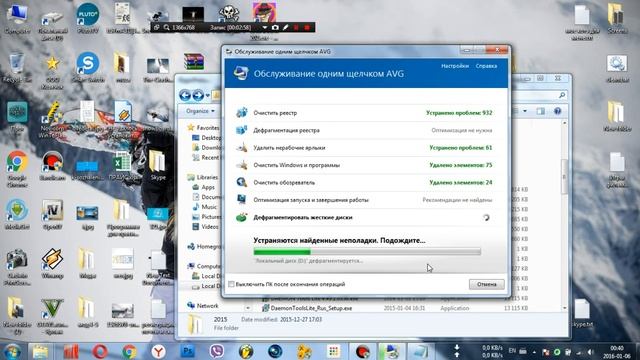Go back in the Explorer window
Screen dimensions: 640x360
[x=185, y=96]
